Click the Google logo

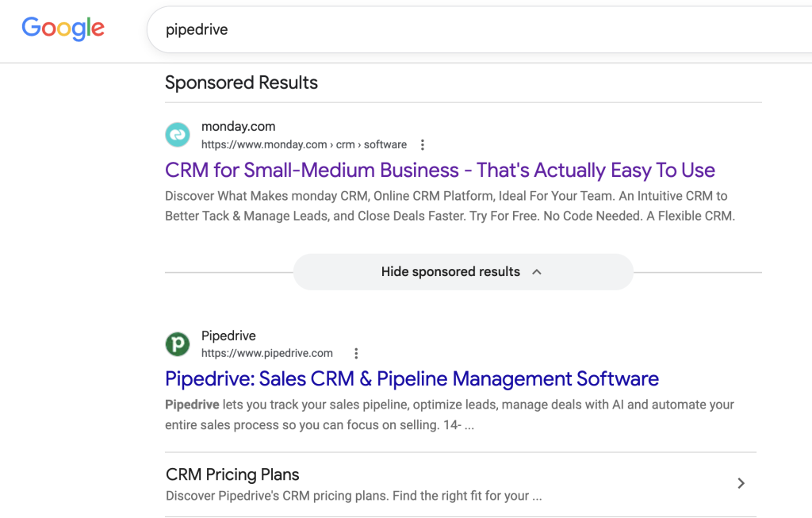(63, 28)
